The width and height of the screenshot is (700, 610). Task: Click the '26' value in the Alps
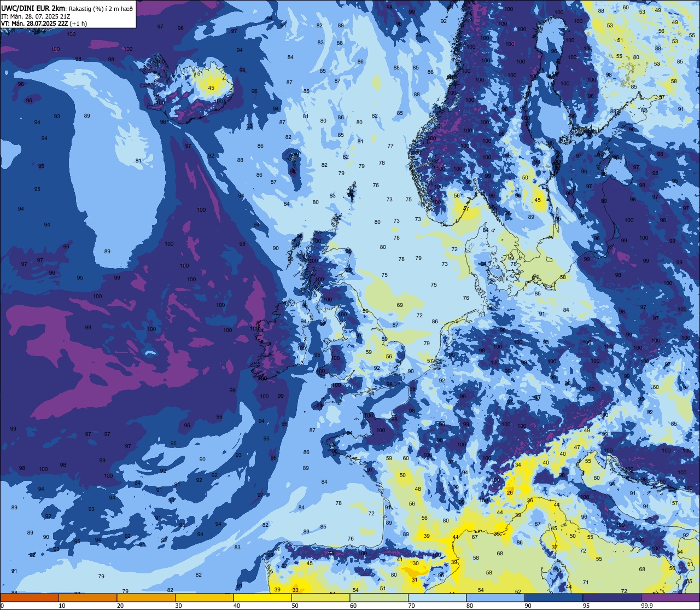510,492
